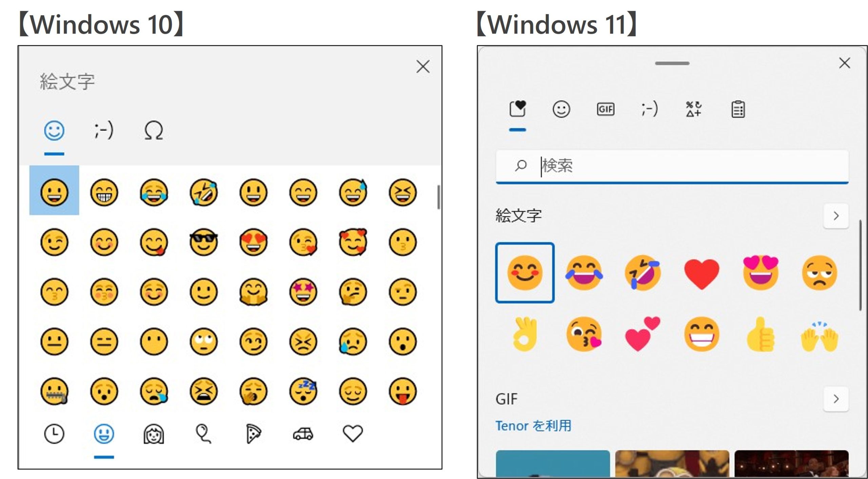Viewport: 868px width, 479px height.
Task: Select the car transport category
Action: [x=303, y=434]
